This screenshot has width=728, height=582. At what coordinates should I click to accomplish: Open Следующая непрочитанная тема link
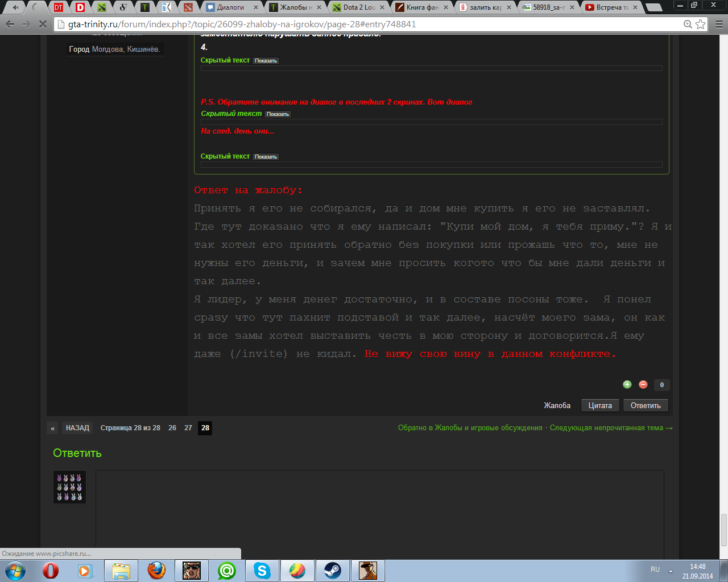(x=611, y=428)
